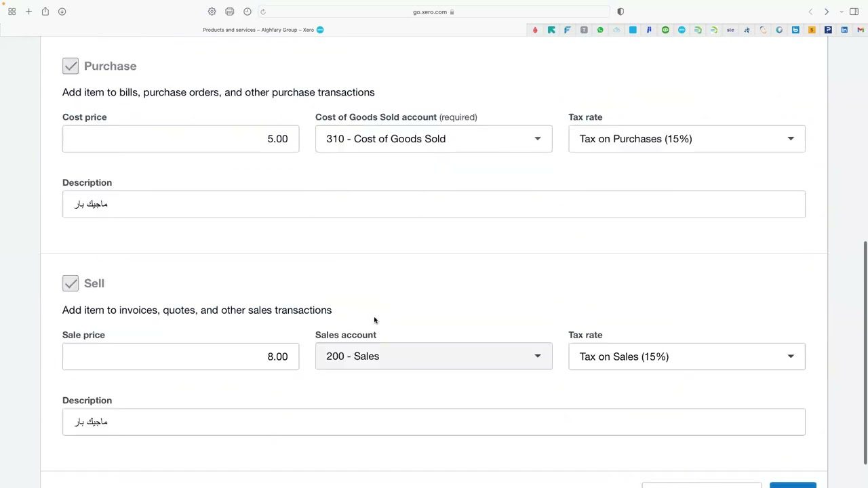Viewport: 868px width, 488px height.
Task: Open a new tab with plus icon
Action: (28, 12)
